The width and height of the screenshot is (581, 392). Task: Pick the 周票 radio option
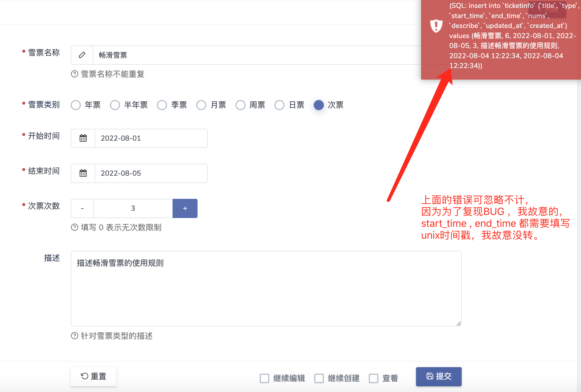click(240, 105)
